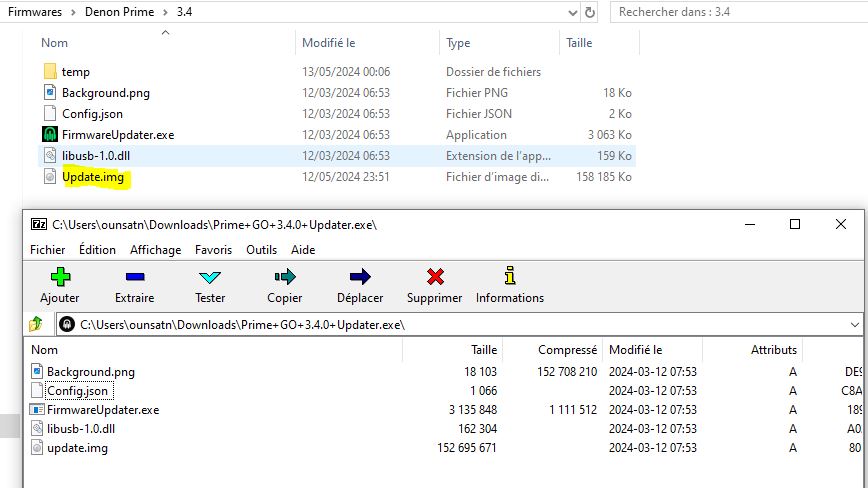Screen dimensions: 868x488
Task: Expand the 7-Zip address path dropdown
Action: click(855, 325)
